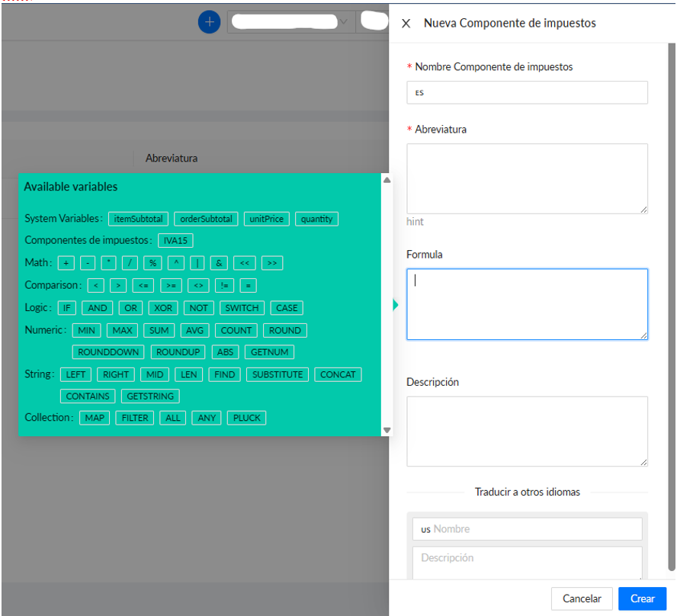Viewport: 677px width, 616px height.
Task: Insert the ROUND numeric function
Action: point(285,330)
